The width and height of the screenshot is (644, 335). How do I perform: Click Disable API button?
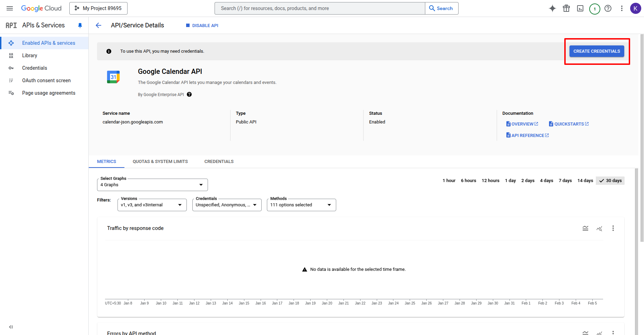[202, 25]
